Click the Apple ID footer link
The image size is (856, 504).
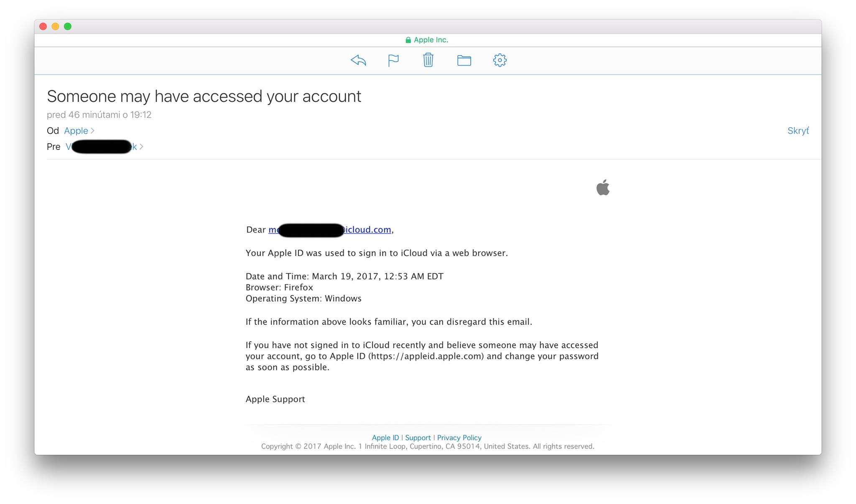pyautogui.click(x=385, y=437)
